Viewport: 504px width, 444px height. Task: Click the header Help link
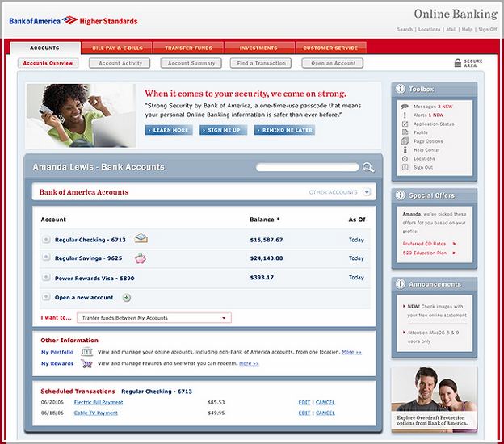coord(467,30)
